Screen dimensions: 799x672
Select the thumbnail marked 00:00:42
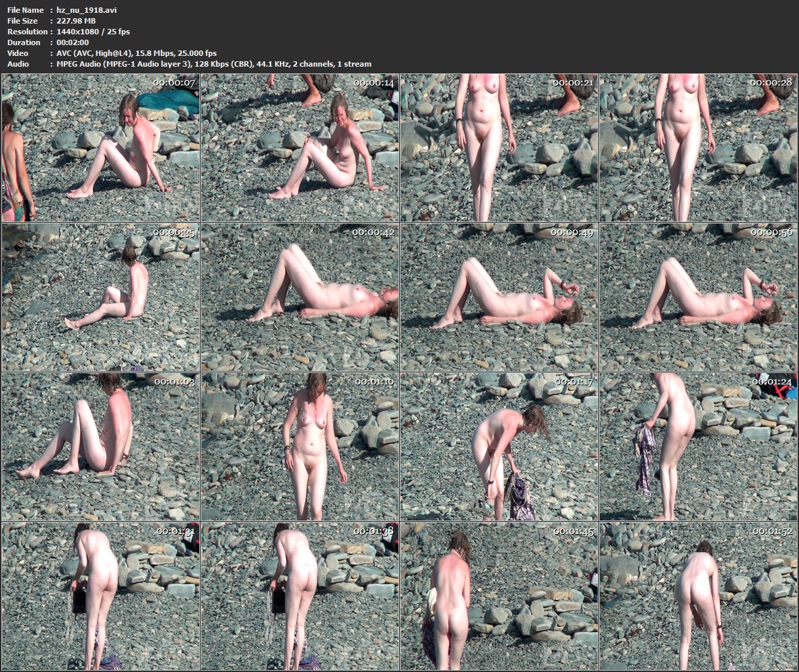(300, 297)
